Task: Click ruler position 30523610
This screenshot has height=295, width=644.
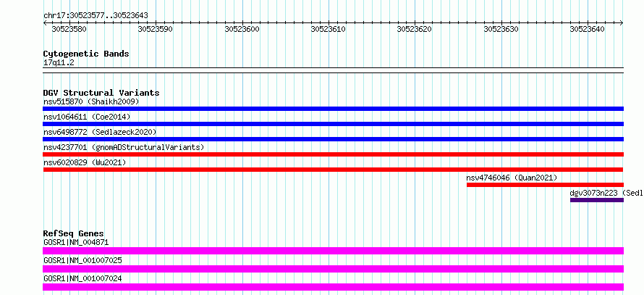Action: [329, 29]
